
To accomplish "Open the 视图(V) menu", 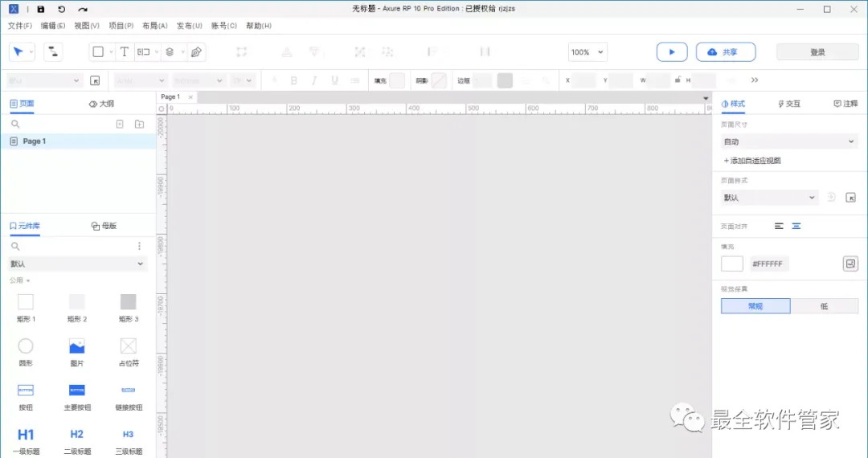I will click(x=87, y=26).
